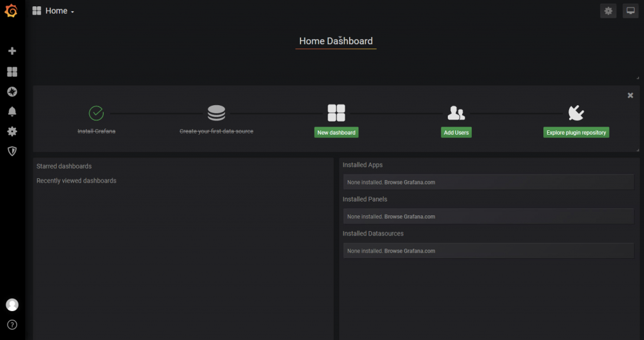Open the user profile avatar
Viewport: 644px width, 340px height.
[12, 305]
